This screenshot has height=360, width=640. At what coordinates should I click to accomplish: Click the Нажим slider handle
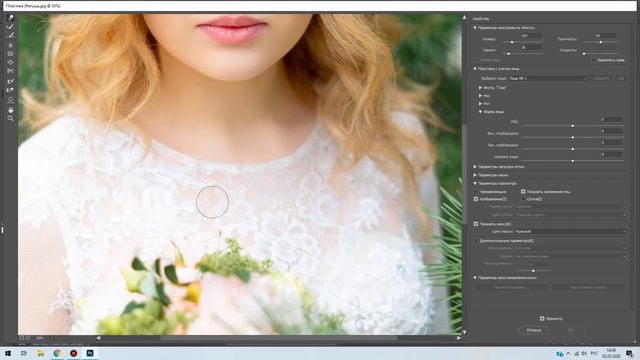(x=509, y=53)
